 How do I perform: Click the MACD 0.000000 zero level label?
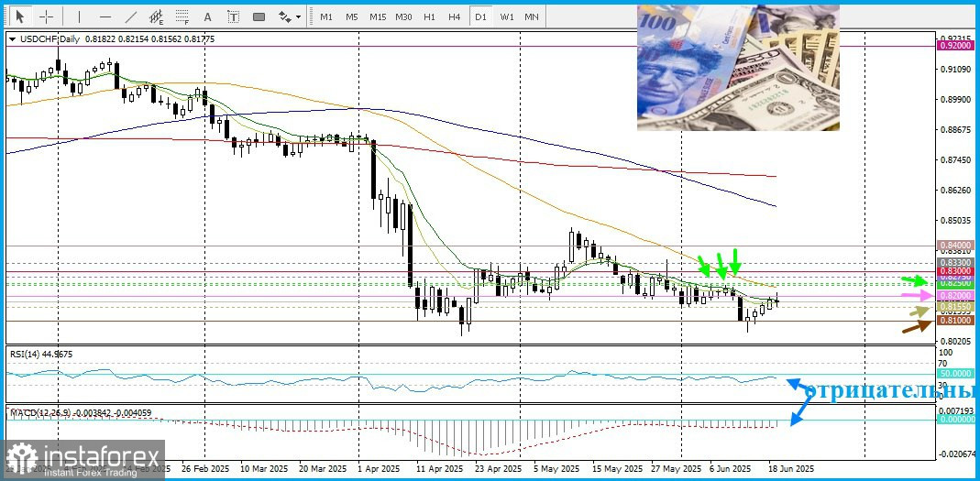[953, 420]
